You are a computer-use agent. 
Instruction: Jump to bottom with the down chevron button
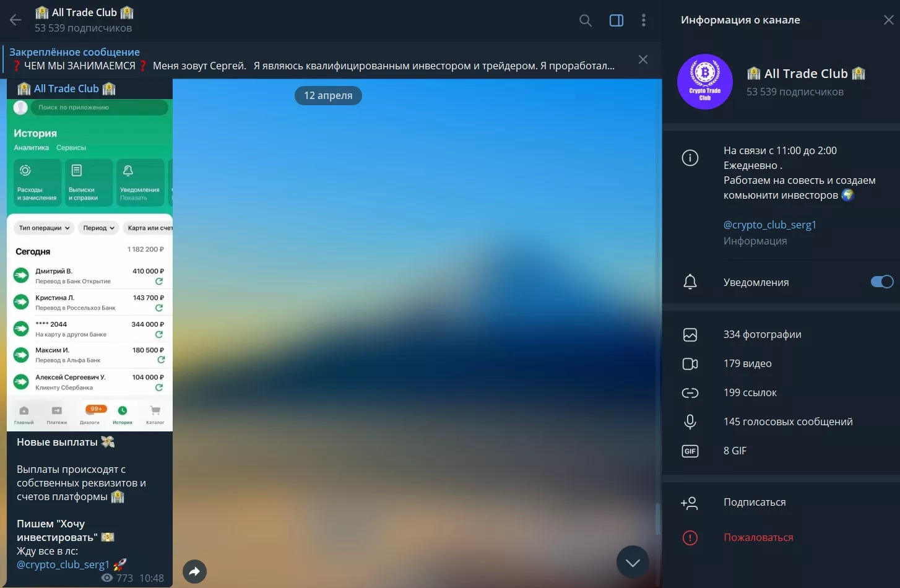[633, 562]
